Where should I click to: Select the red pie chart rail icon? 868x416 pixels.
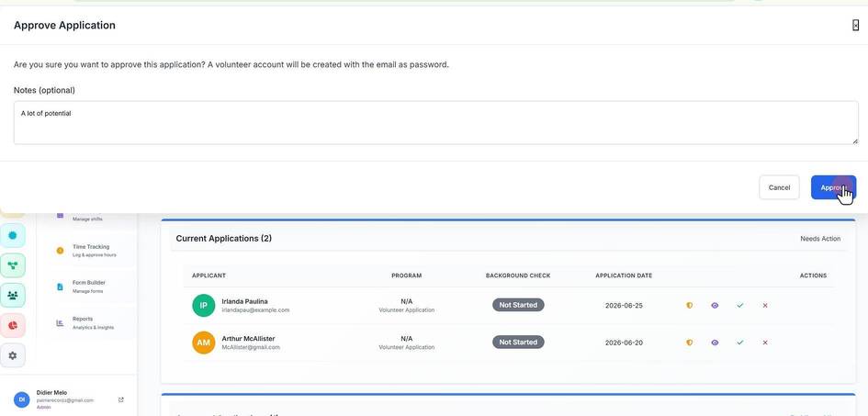point(13,325)
